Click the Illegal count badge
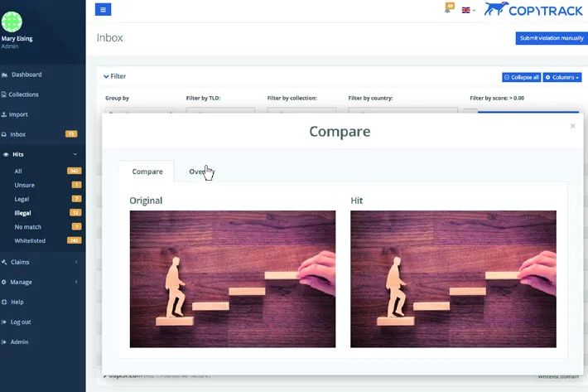Screen dimensions: 588x392 [x=75, y=212]
